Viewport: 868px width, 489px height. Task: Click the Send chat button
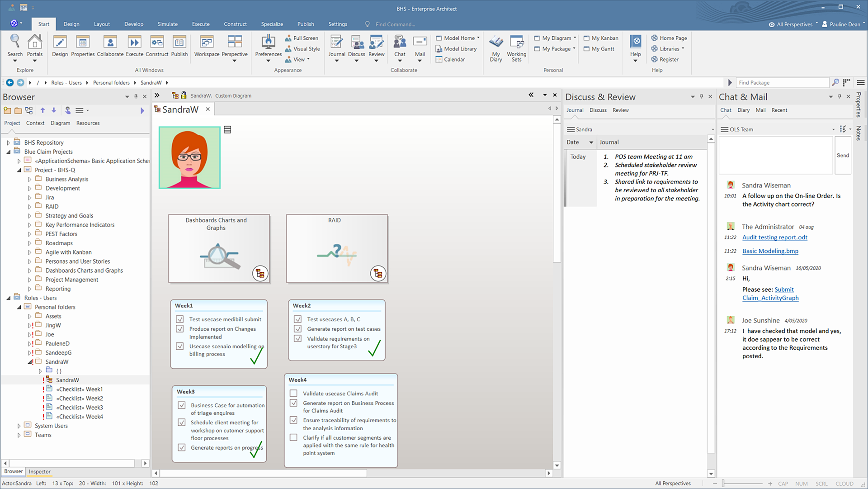843,156
